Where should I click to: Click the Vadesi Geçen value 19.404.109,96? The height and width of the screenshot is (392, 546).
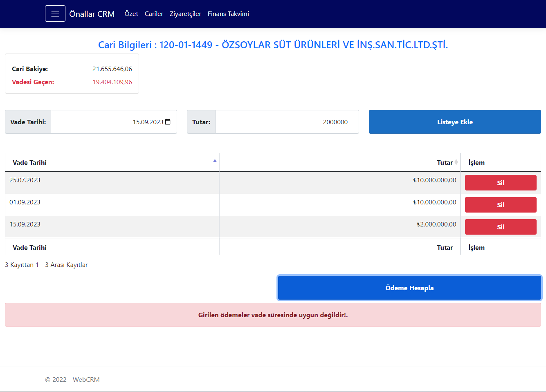coord(112,82)
